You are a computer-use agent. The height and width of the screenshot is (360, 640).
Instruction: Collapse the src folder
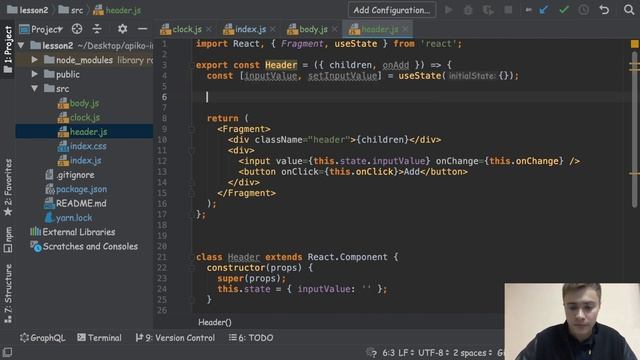35,89
